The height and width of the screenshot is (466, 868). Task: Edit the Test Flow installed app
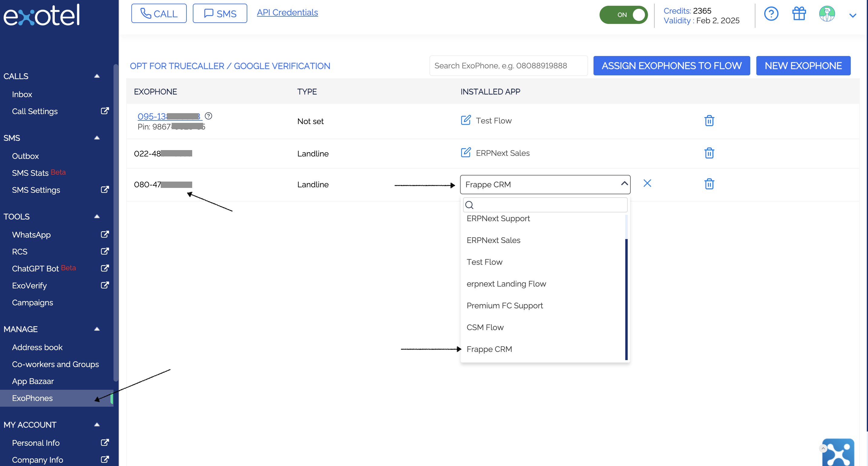465,120
